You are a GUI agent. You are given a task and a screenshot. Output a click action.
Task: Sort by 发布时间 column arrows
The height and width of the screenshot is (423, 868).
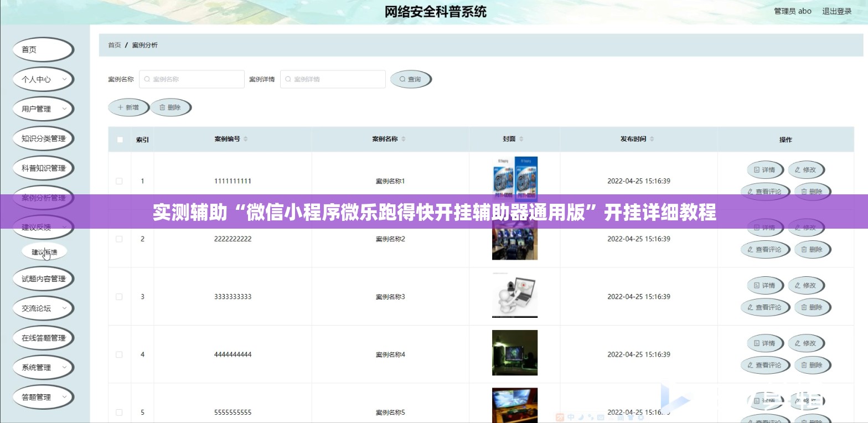click(x=652, y=139)
